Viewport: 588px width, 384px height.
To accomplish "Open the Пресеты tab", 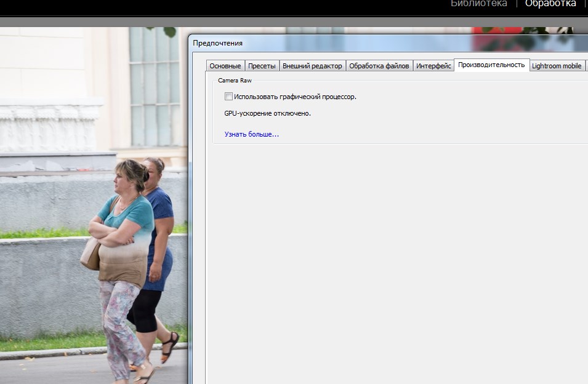I will tap(262, 66).
